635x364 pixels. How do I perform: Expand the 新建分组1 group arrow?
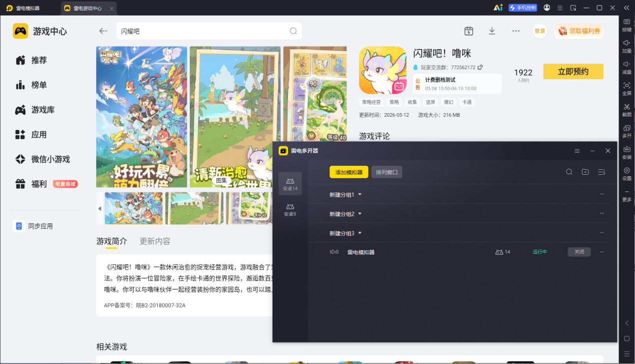[360, 194]
